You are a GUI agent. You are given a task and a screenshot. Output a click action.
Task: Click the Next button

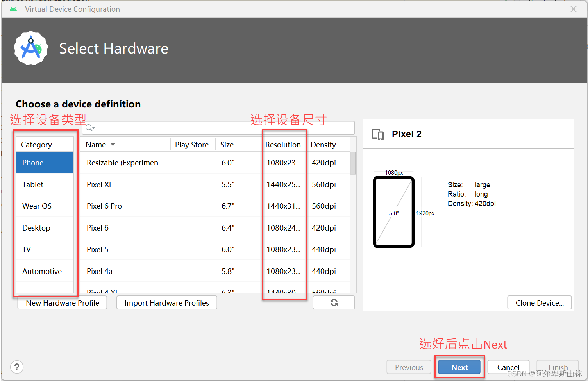(x=459, y=367)
